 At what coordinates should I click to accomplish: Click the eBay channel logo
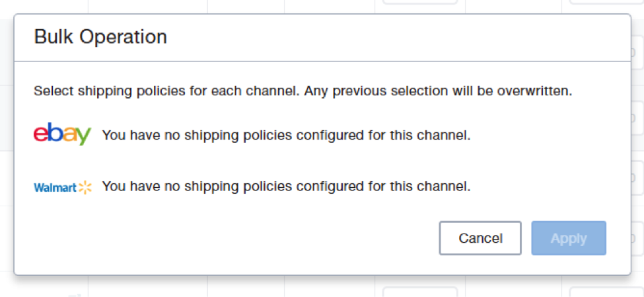pyautogui.click(x=62, y=135)
